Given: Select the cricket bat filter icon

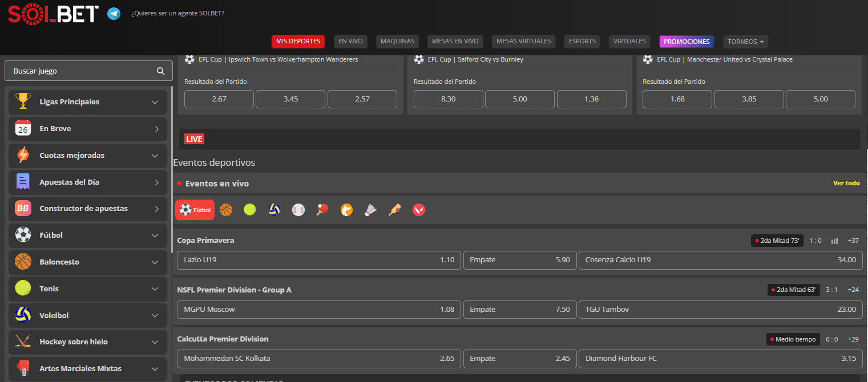Looking at the screenshot, I should pyautogui.click(x=394, y=210).
